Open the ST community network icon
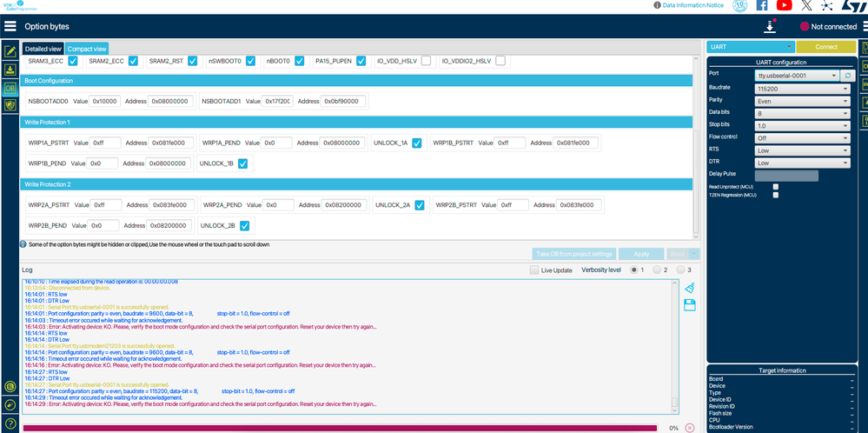 [826, 5]
